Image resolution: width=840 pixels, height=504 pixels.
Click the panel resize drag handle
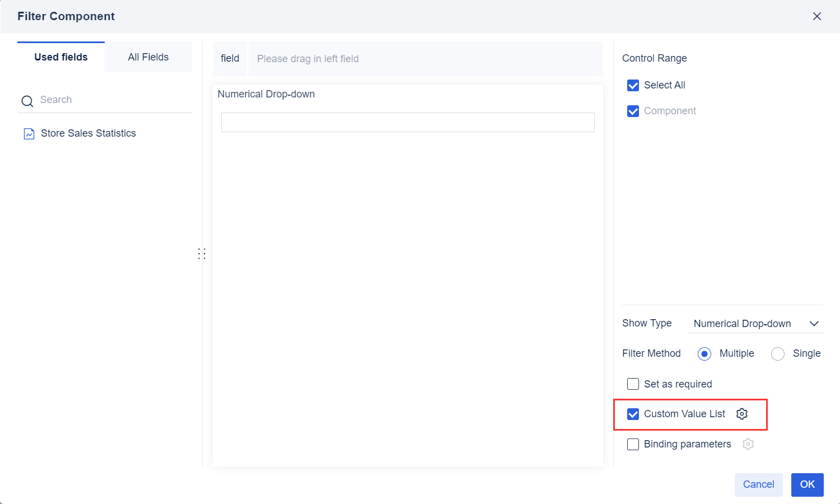[202, 254]
